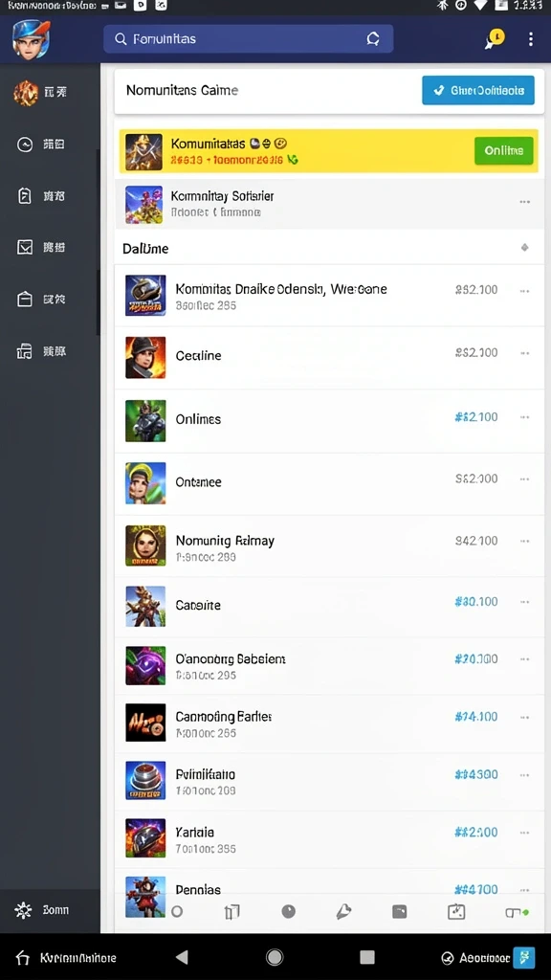Open the book icon in the bottom toolbar
This screenshot has height=980, width=551.
pyautogui.click(x=231, y=912)
